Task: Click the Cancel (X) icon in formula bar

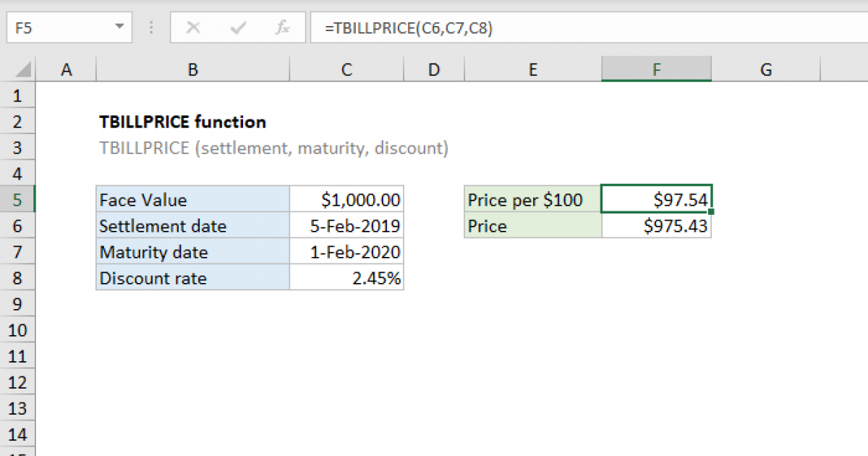Action: tap(193, 28)
